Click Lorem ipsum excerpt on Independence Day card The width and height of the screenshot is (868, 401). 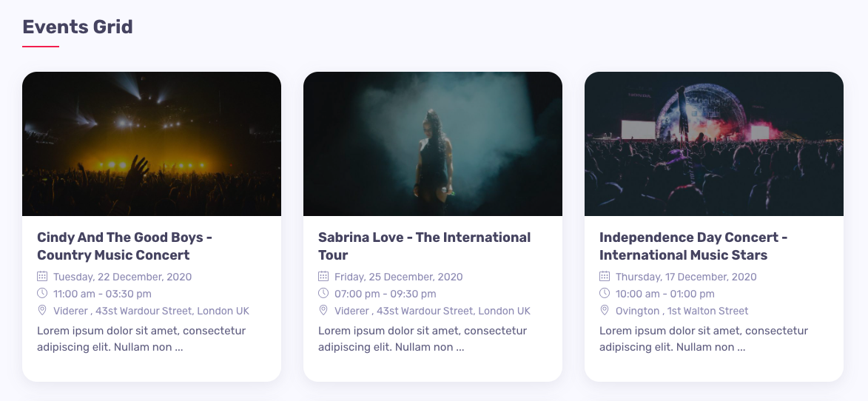(703, 339)
